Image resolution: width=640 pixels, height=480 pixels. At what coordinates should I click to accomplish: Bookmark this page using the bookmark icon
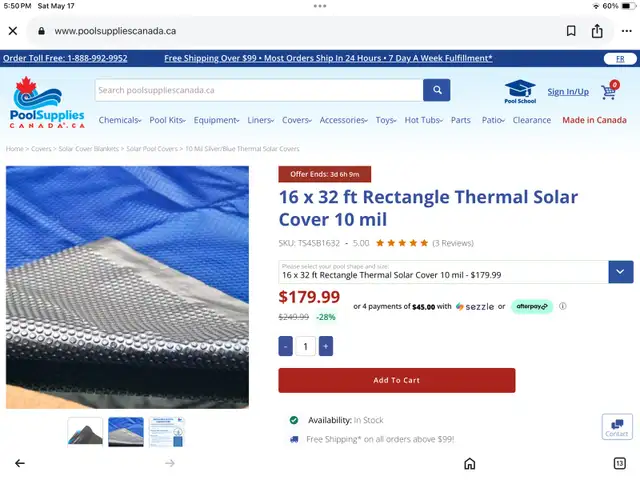pyautogui.click(x=571, y=31)
